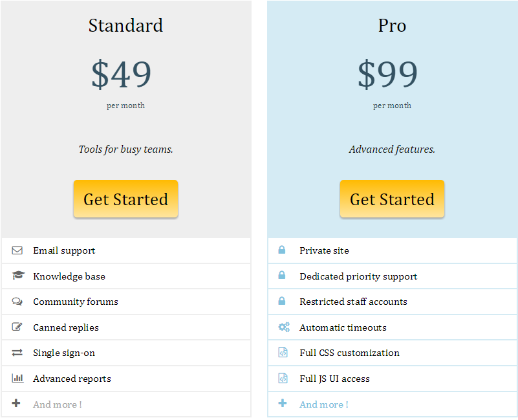This screenshot has width=518, height=420.
Task: Select the $99 Pro price
Action: [387, 74]
